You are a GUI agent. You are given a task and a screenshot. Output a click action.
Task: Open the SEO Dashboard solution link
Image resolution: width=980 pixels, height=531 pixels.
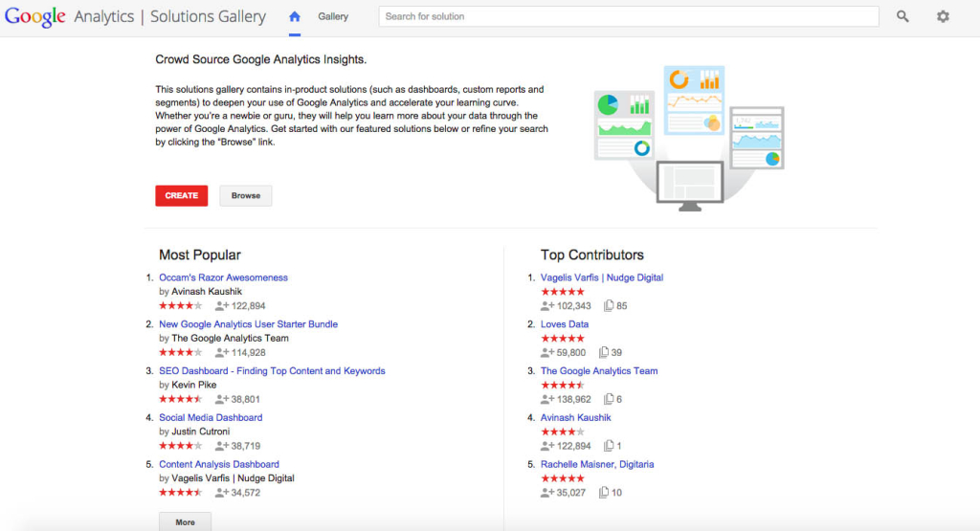272,371
